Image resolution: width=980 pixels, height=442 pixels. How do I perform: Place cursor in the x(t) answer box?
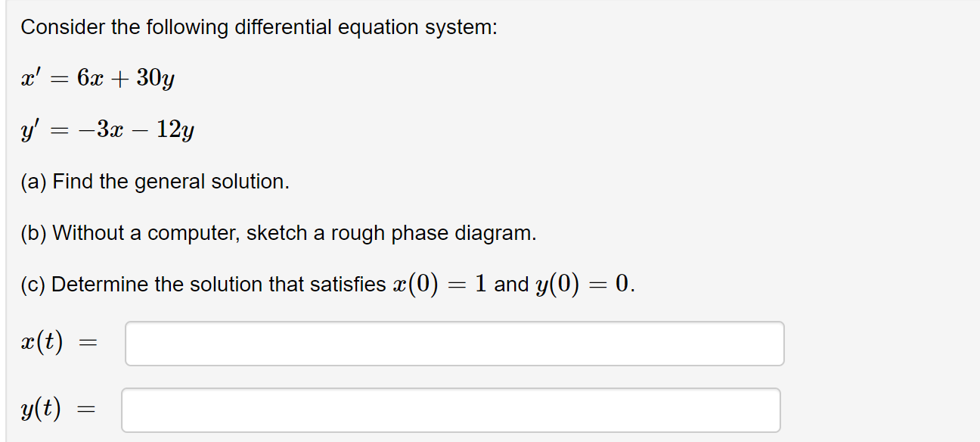click(x=454, y=344)
